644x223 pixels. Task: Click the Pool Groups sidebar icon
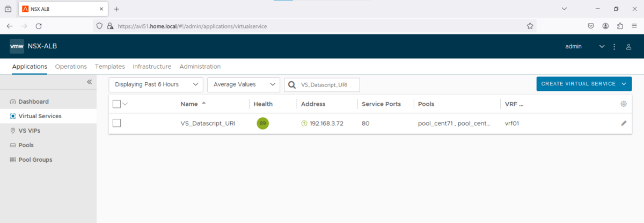pos(13,160)
